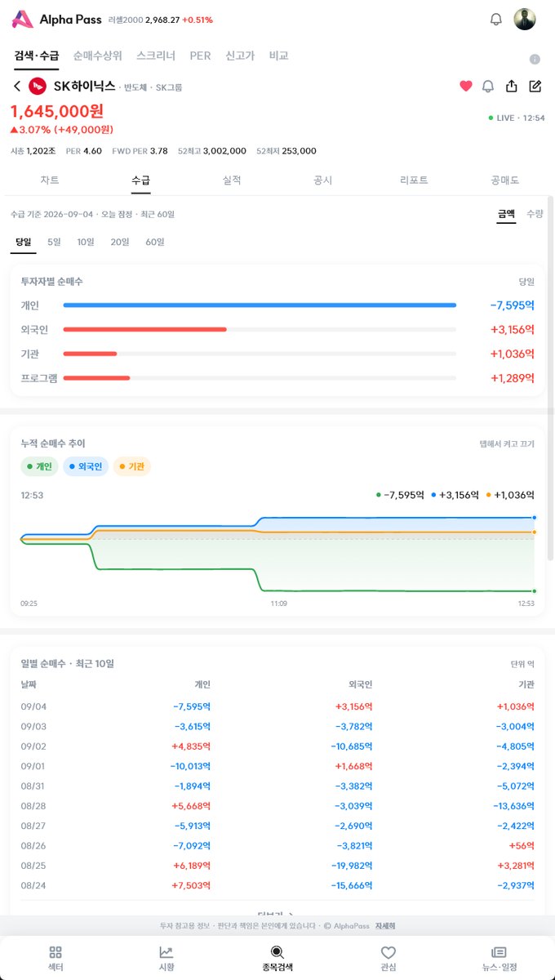
Task: Click the 11:09 time label on chart
Action: click(x=278, y=604)
